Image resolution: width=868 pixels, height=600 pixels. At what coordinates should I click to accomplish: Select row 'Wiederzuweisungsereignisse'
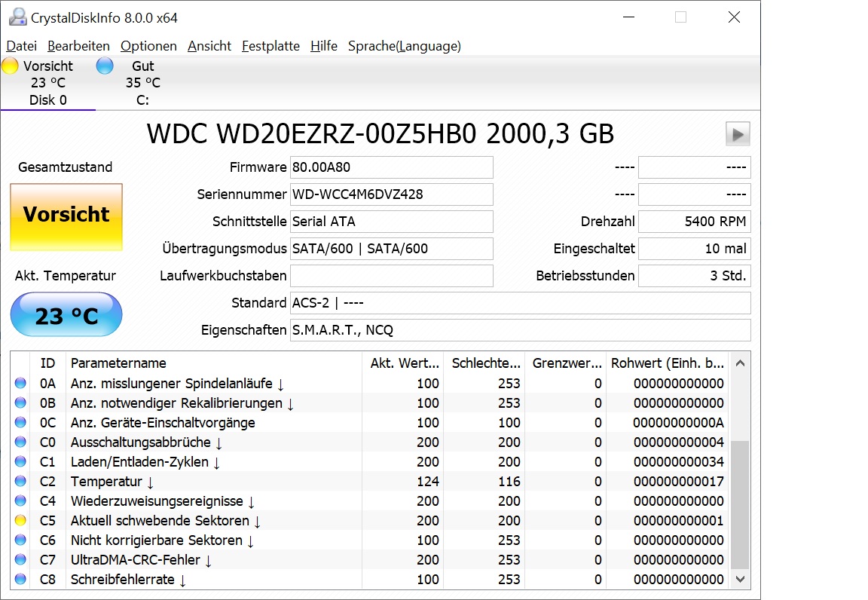pos(370,501)
